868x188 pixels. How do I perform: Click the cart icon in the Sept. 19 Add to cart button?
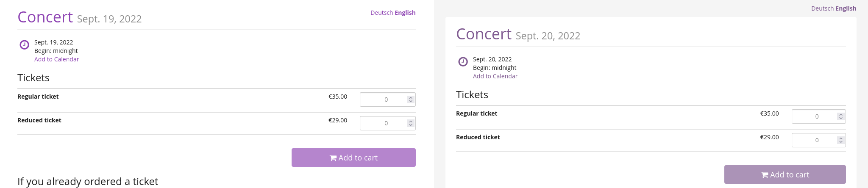333,158
